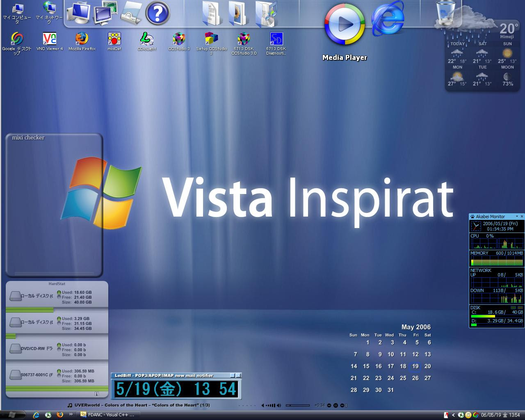Click the single monitor computer dock icon
The width and height of the screenshot is (525, 420).
pos(79,12)
